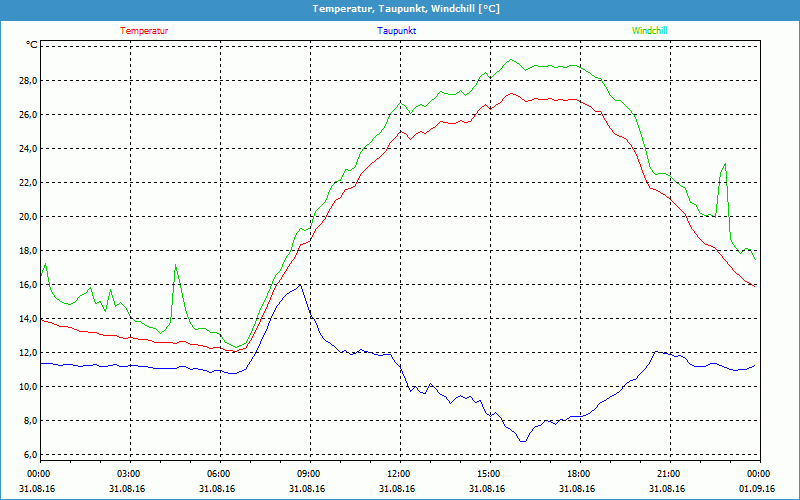Click the 20,0 y-axis value
800x500 pixels.
click(27, 217)
